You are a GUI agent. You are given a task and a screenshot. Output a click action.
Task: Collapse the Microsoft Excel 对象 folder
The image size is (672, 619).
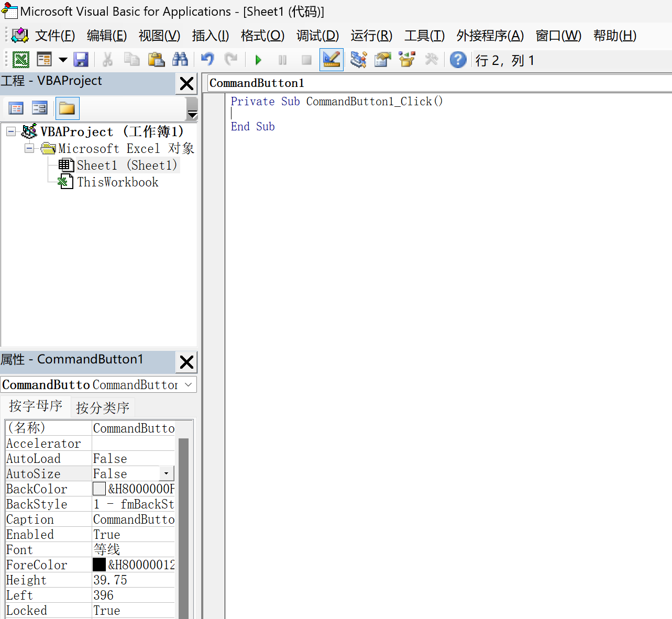(29, 148)
